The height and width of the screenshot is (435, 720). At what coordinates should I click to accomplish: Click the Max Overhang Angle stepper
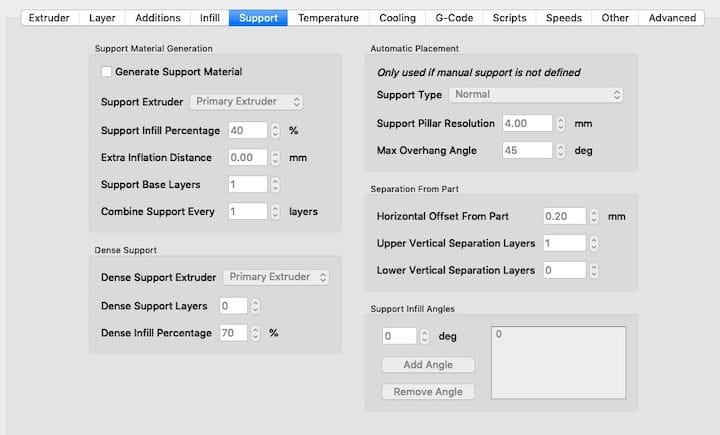point(561,150)
